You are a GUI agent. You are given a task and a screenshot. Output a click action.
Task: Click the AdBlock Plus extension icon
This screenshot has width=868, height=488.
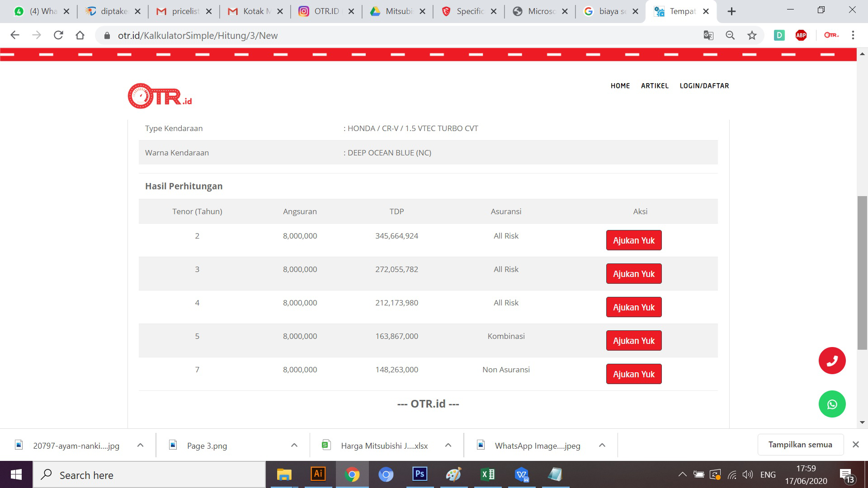801,35
